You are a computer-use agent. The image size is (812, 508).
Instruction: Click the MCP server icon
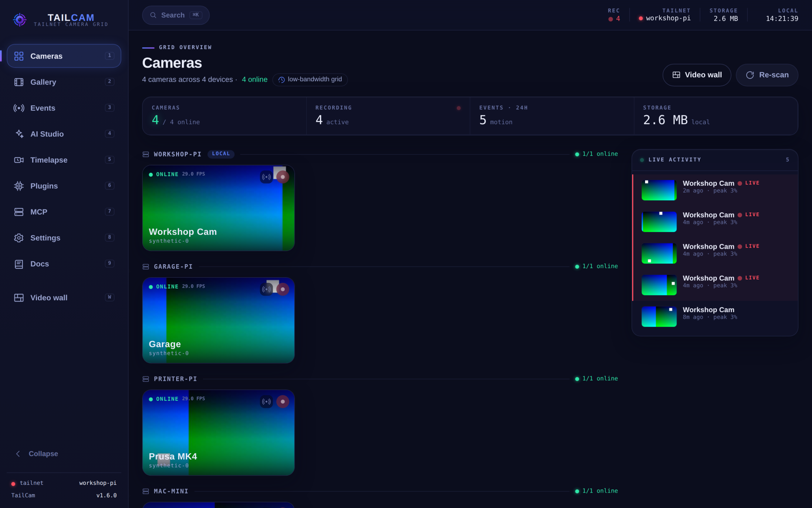pyautogui.click(x=19, y=212)
